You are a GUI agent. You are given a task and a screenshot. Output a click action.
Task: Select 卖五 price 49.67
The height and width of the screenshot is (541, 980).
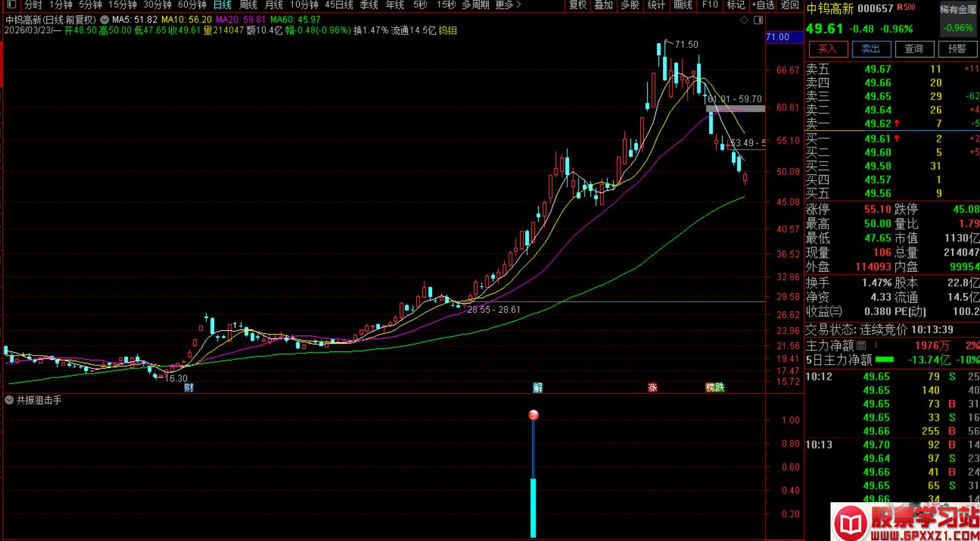click(878, 70)
